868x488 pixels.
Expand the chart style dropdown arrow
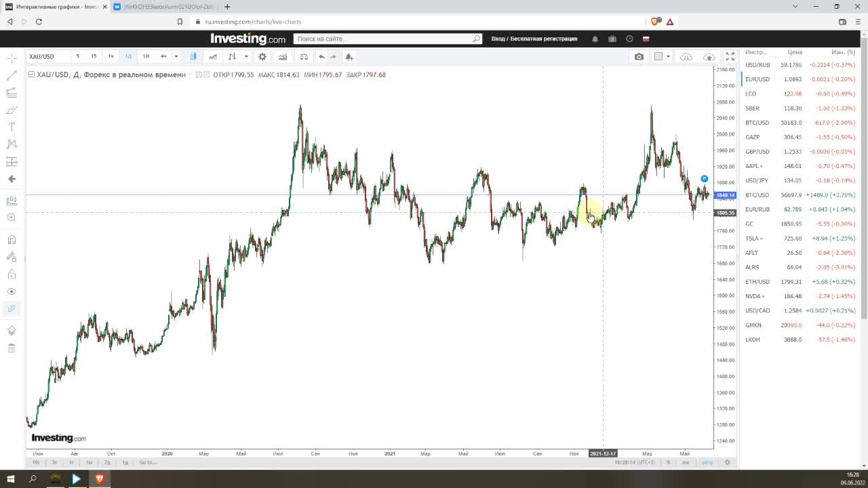[246, 56]
